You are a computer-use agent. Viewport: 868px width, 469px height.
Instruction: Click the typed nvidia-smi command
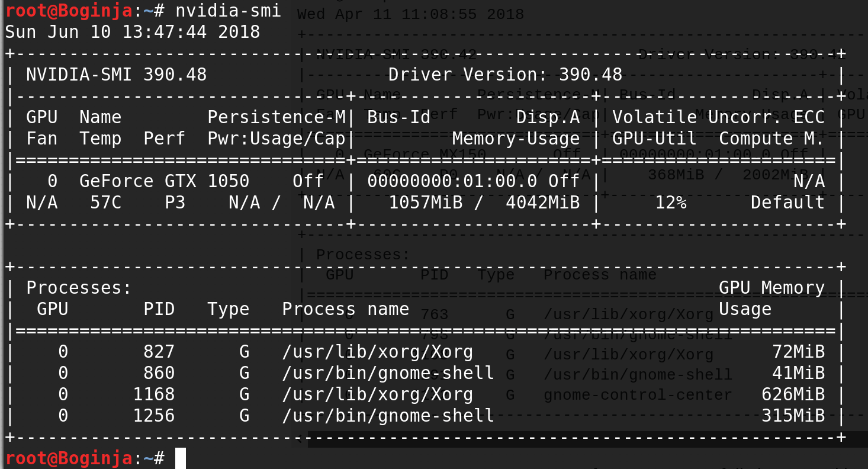pos(228,10)
